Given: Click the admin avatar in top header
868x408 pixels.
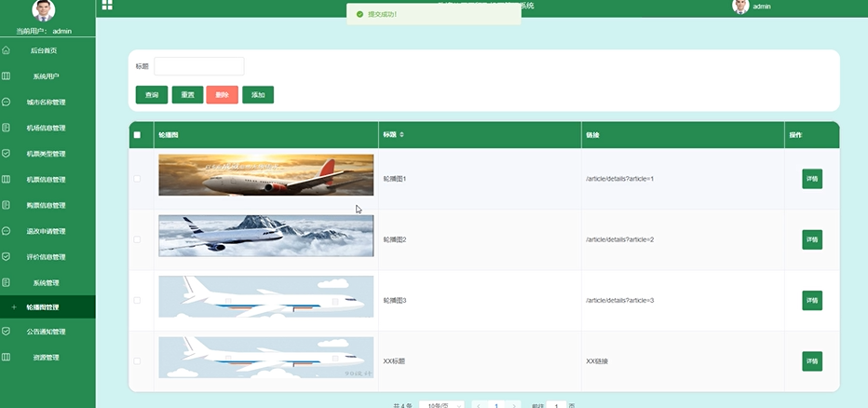Looking at the screenshot, I should (740, 7).
